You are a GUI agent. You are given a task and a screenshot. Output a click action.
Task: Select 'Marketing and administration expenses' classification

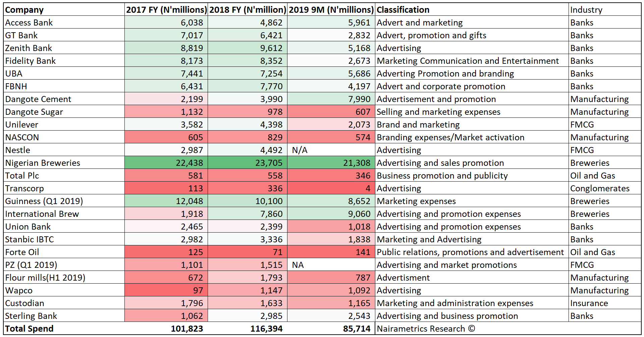(472, 303)
